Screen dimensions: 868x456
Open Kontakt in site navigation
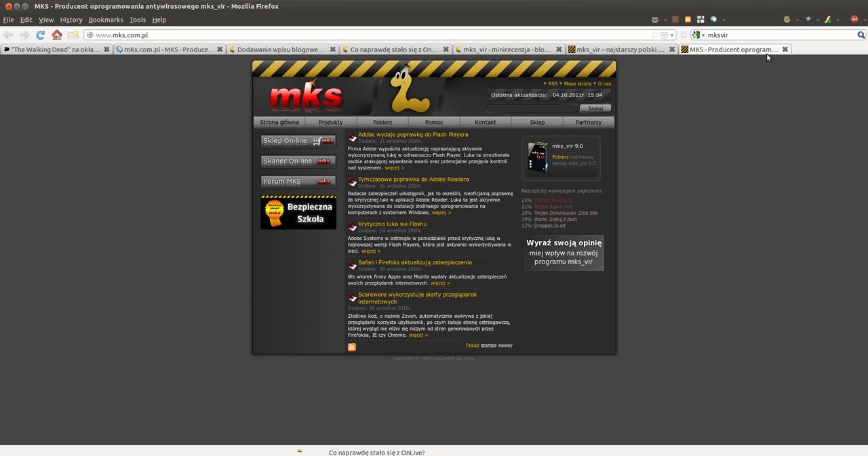click(486, 122)
